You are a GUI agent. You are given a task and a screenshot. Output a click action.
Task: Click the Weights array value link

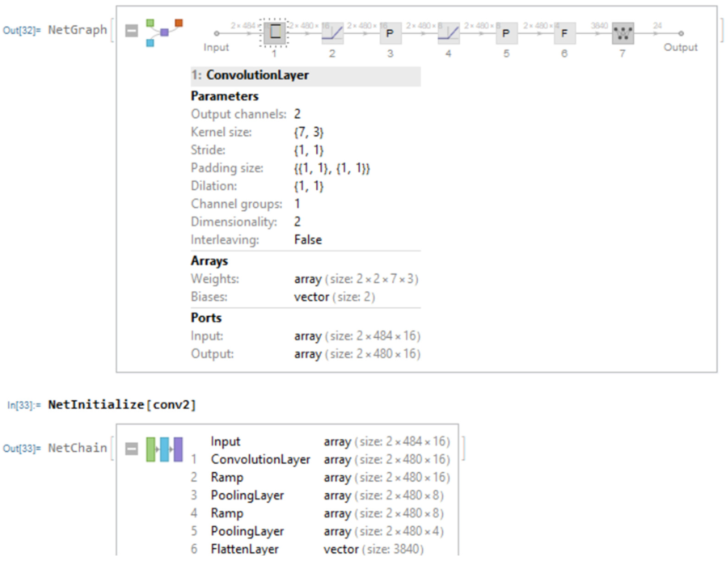point(307,279)
